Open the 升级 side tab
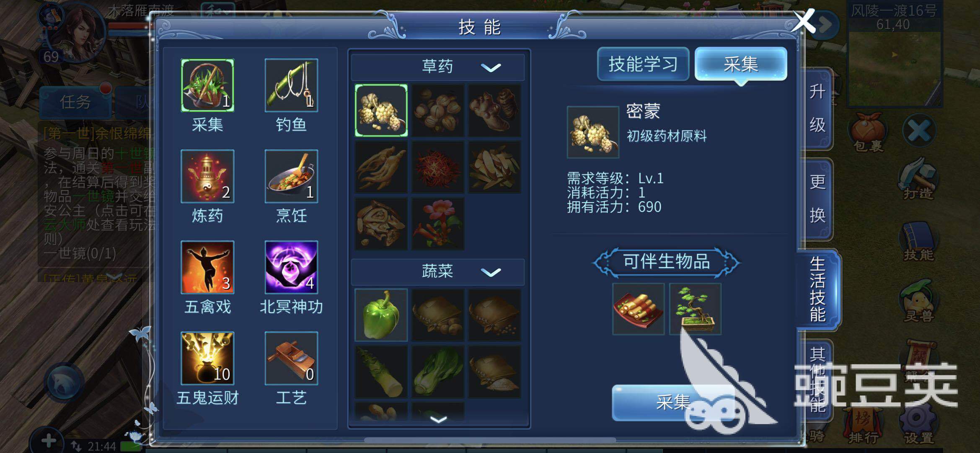980x453 pixels. (x=817, y=108)
